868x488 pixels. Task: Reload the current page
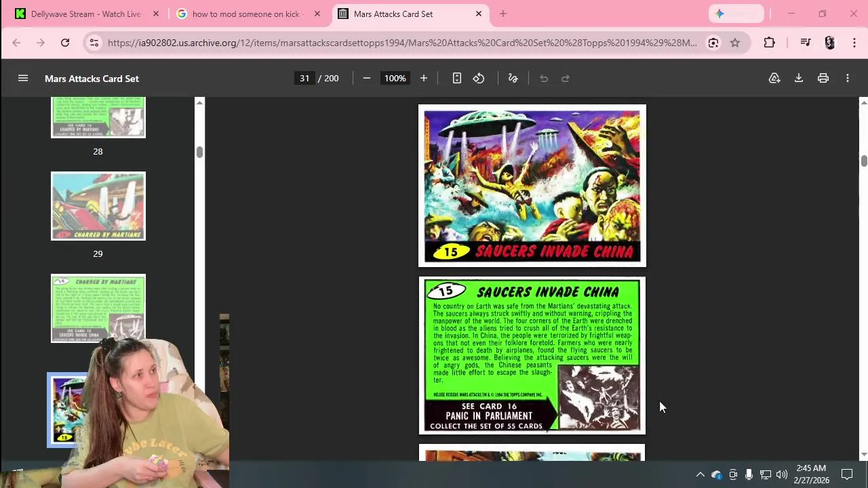[x=65, y=43]
